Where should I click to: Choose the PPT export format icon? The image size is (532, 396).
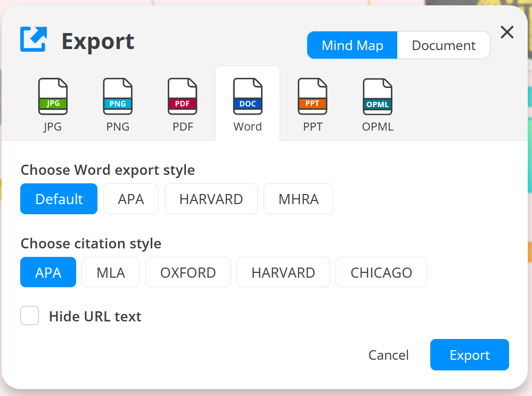(x=312, y=96)
